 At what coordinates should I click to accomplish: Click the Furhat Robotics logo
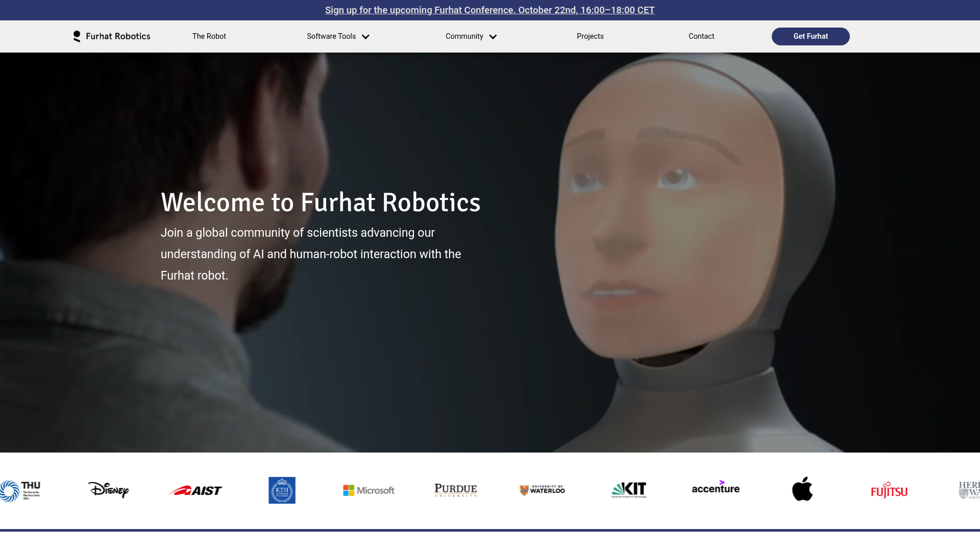click(x=112, y=36)
